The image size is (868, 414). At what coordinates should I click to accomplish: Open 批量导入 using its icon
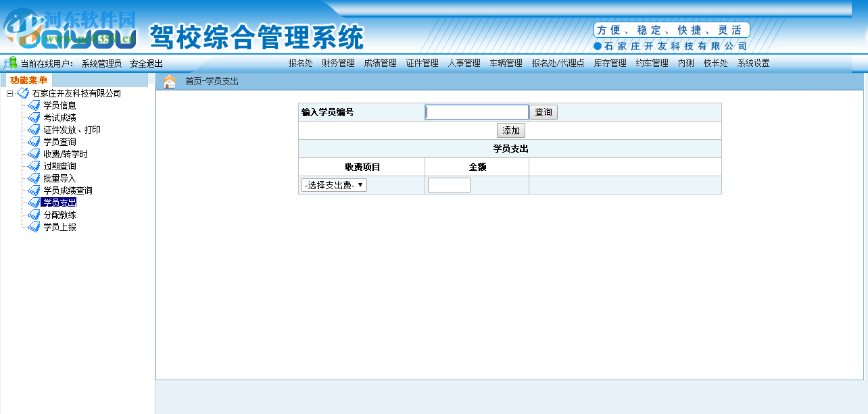34,178
